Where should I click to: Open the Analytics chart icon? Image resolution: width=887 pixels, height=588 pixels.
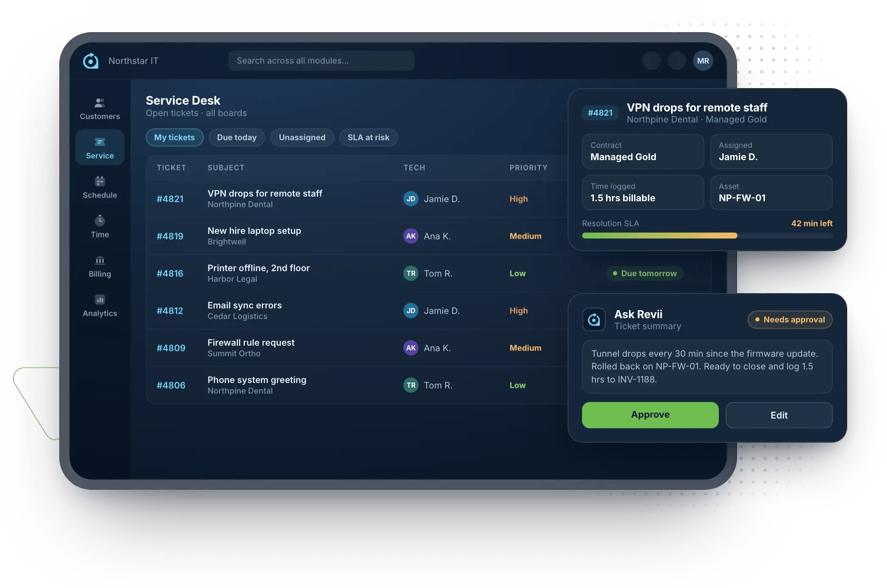click(100, 300)
